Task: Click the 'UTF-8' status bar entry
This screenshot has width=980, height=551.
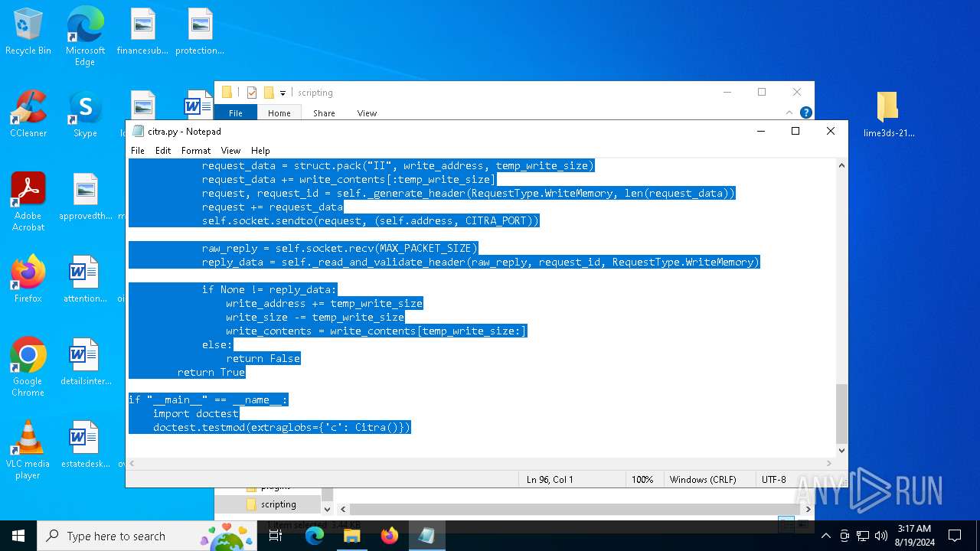Action: (x=773, y=480)
